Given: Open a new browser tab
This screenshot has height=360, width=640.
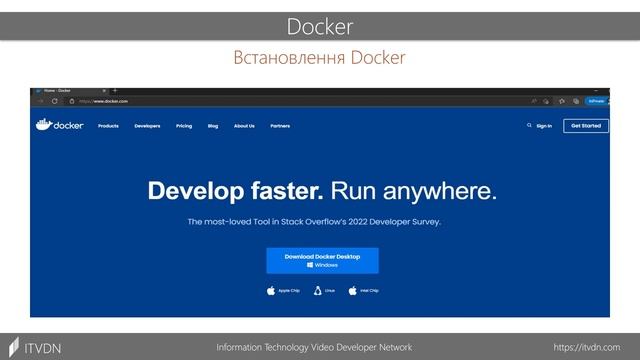Looking at the screenshot, I should point(115,90).
